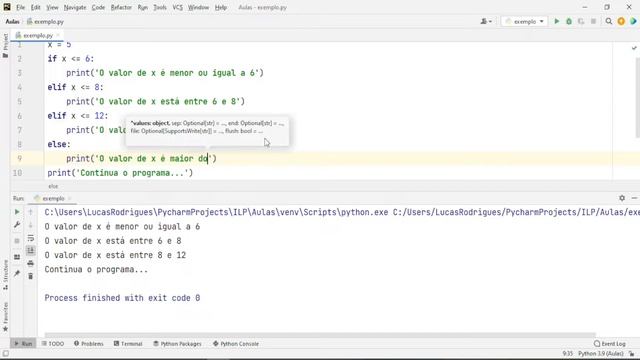Open the Terminal tool window
The width and height of the screenshot is (640, 360).
[128, 344]
